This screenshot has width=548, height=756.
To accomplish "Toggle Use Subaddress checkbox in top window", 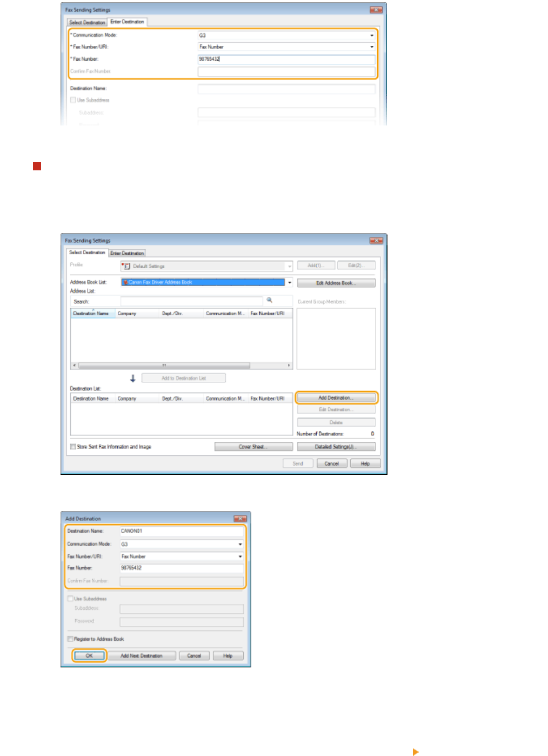I will pyautogui.click(x=73, y=100).
